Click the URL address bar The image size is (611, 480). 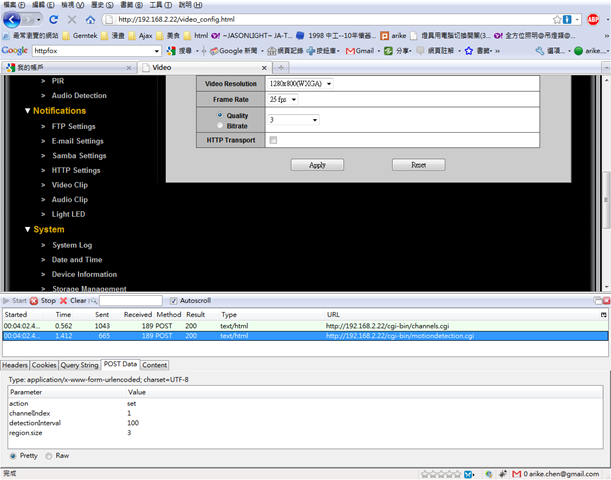pyautogui.click(x=331, y=19)
